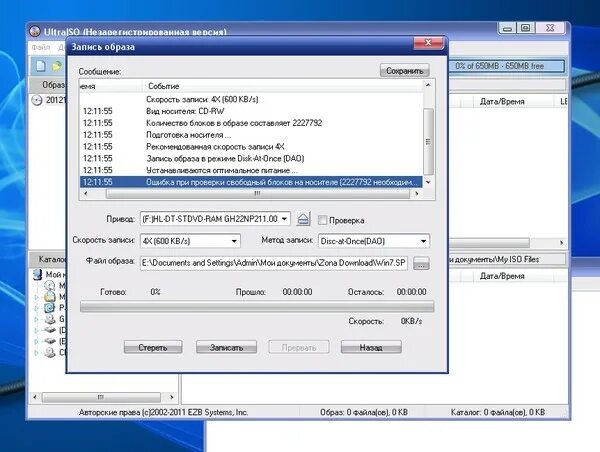Click the Файл образа path input field
The image size is (600, 452).
274,263
